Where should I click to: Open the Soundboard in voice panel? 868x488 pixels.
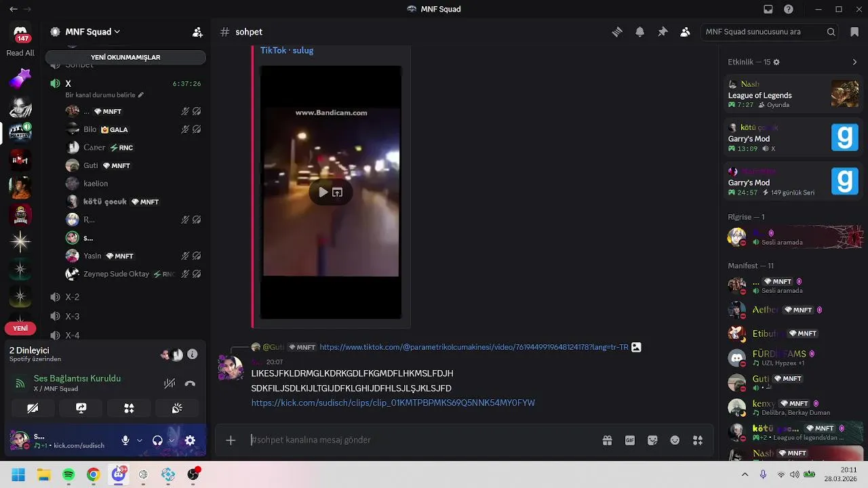coord(177,408)
